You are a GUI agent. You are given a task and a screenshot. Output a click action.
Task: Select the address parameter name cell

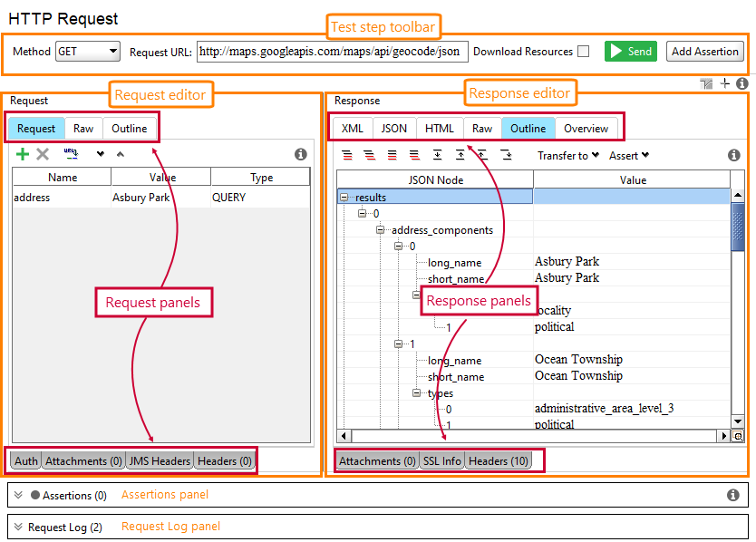coord(62,198)
